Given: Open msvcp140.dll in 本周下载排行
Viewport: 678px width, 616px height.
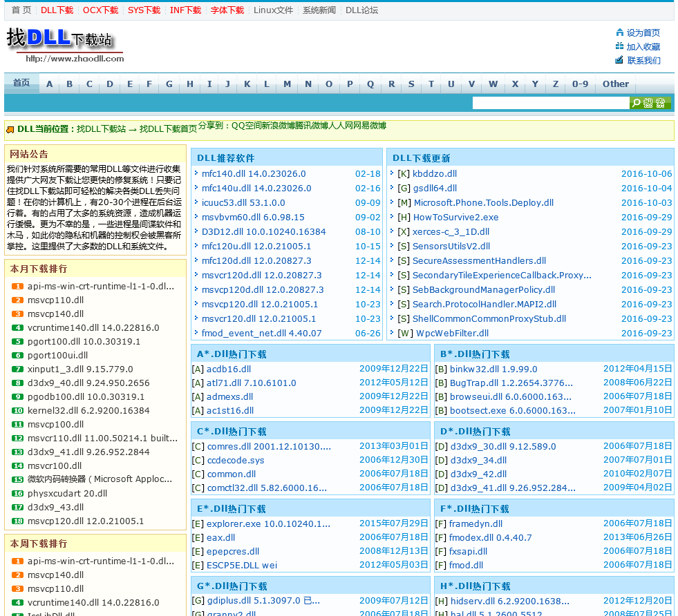Looking at the screenshot, I should 55,575.
